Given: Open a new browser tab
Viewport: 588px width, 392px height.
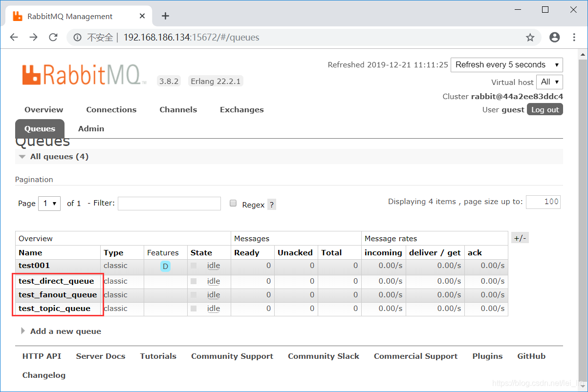Looking at the screenshot, I should (165, 16).
